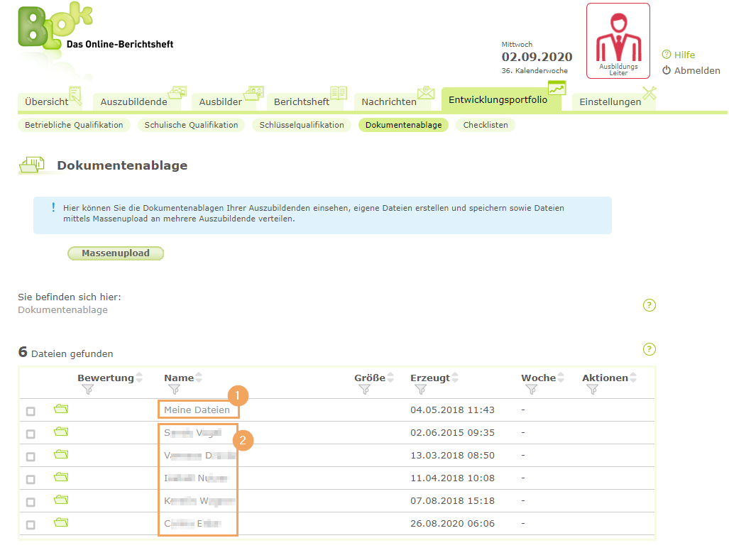Tick the checkbox in the second table row
Viewport: 729px width, 560px height.
click(x=31, y=432)
